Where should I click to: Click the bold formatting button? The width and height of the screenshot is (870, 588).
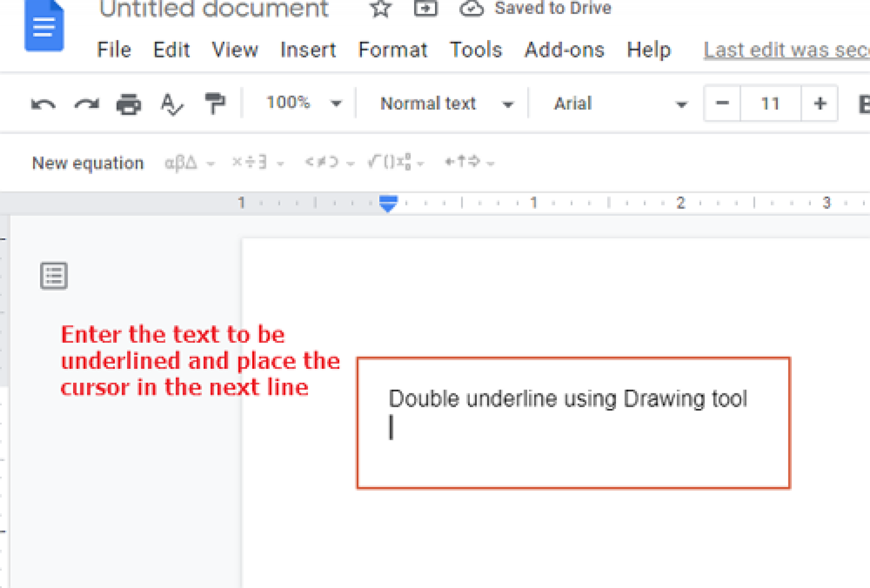(865, 104)
